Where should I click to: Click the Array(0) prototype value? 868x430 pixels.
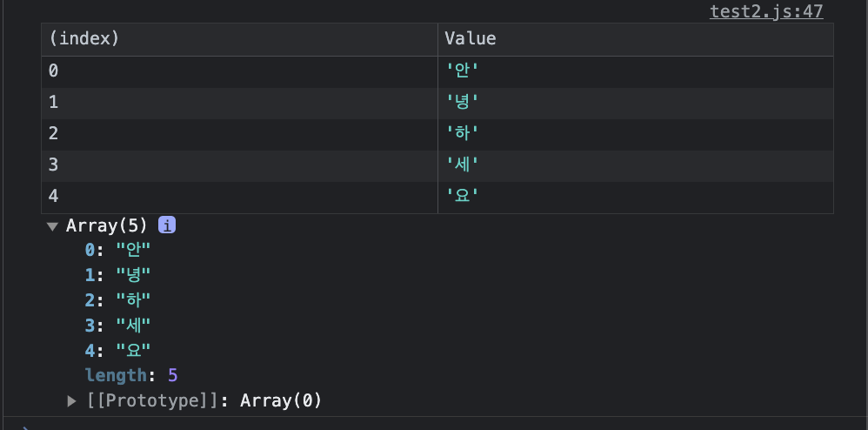pyautogui.click(x=281, y=400)
